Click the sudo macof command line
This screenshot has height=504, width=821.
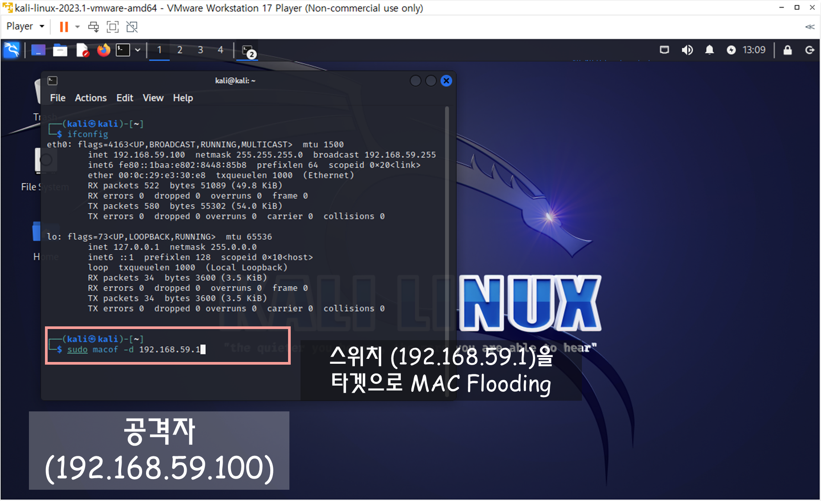[x=136, y=350]
